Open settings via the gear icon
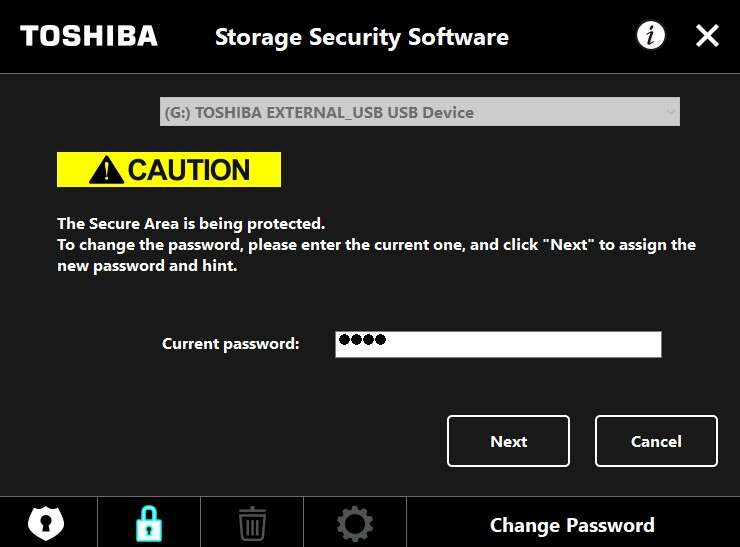The image size is (740, 547). click(355, 523)
